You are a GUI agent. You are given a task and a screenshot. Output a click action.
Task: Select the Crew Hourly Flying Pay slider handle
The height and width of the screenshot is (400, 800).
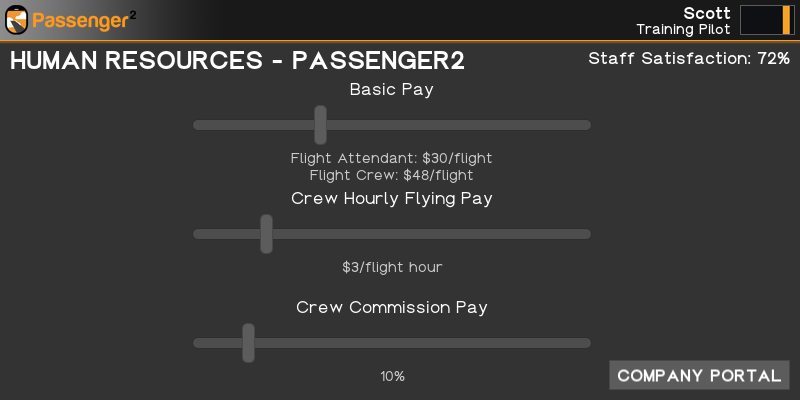(266, 234)
